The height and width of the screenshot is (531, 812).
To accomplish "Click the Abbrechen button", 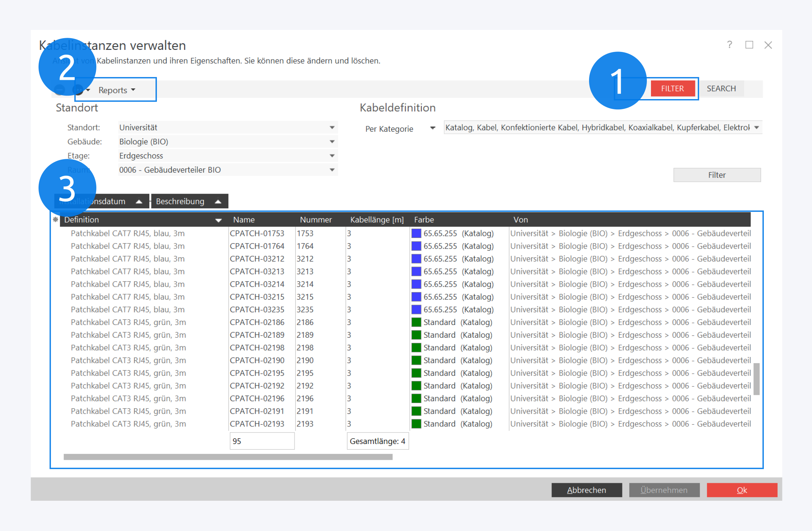I will click(586, 490).
